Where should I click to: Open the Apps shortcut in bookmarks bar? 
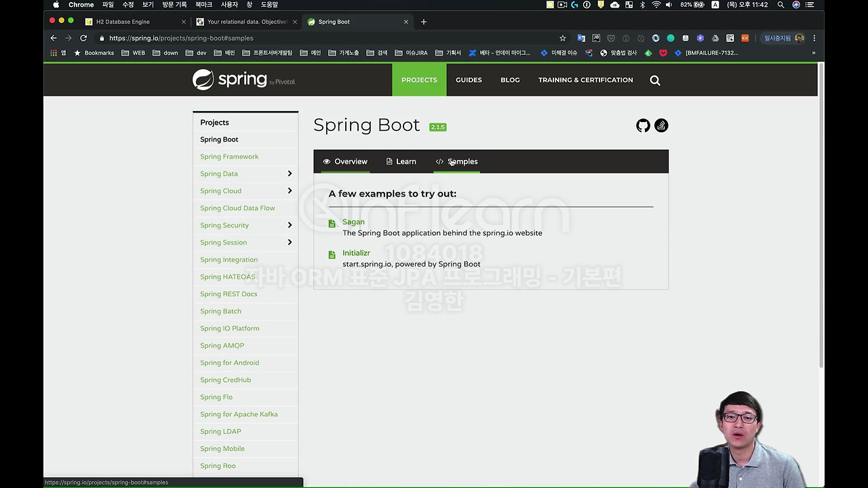(60, 53)
